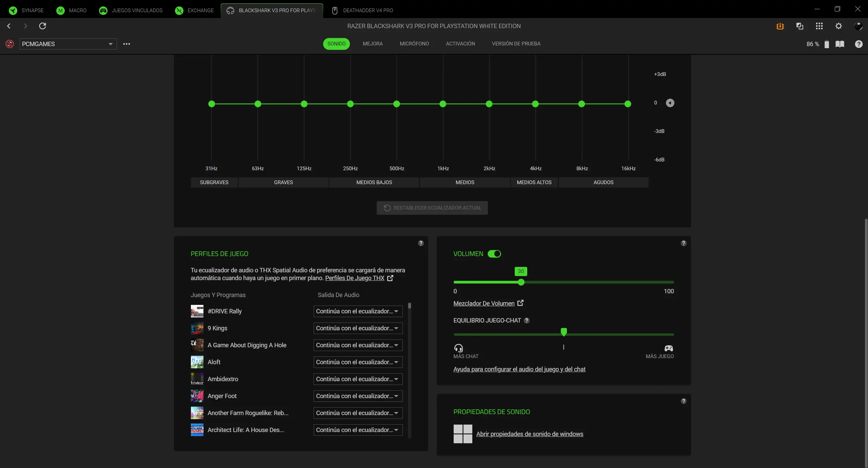Image resolution: width=868 pixels, height=468 pixels.
Task: Open audio output dropdown for Aloft
Action: (x=358, y=362)
